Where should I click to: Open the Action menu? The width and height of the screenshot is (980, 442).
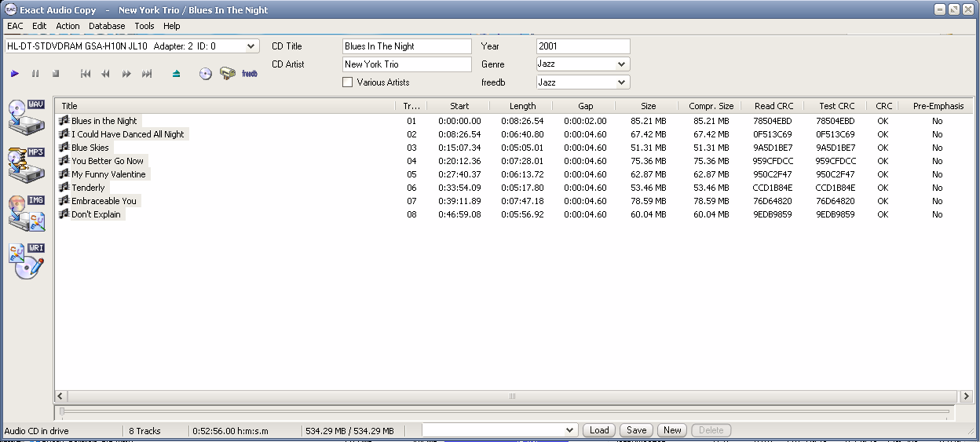point(68,26)
